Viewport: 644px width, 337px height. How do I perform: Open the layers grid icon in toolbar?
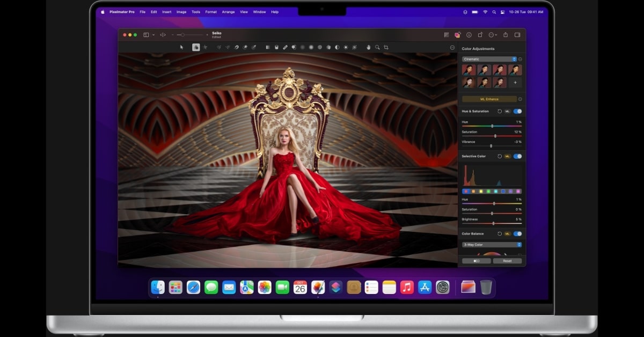click(446, 35)
